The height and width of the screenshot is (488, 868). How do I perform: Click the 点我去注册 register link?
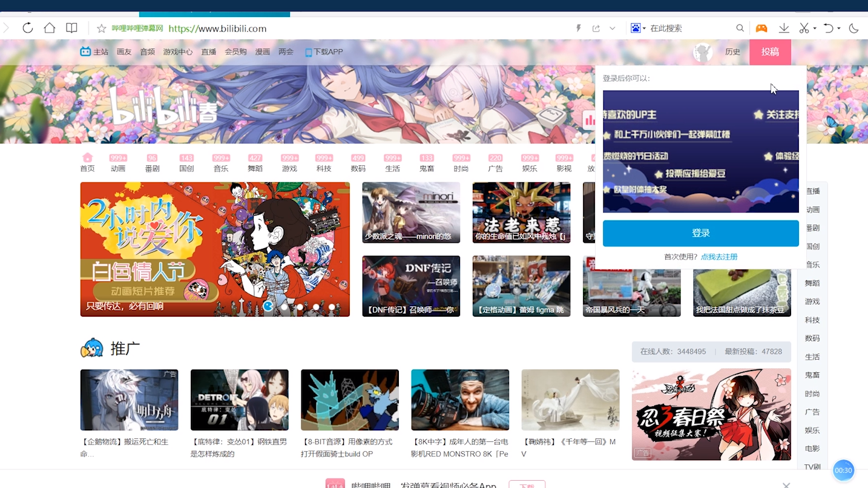tap(719, 257)
